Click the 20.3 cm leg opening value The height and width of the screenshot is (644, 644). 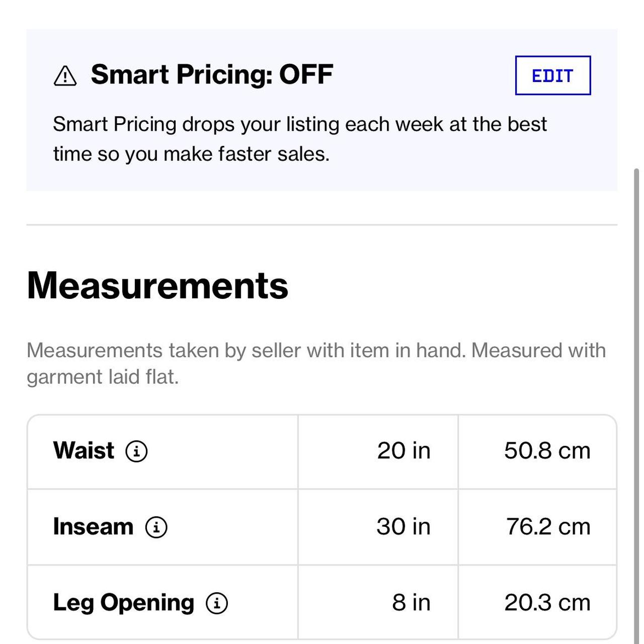coord(547,603)
